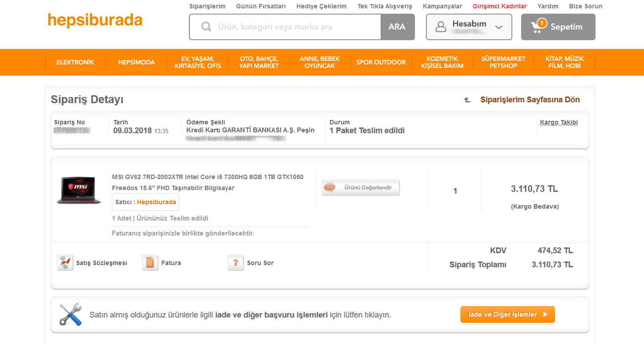
Task: Open Girişimci Kadınlar link
Action: (x=500, y=6)
